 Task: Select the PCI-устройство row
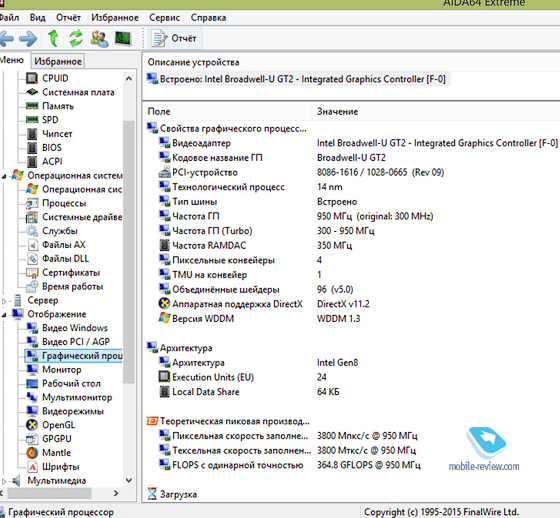point(301,172)
